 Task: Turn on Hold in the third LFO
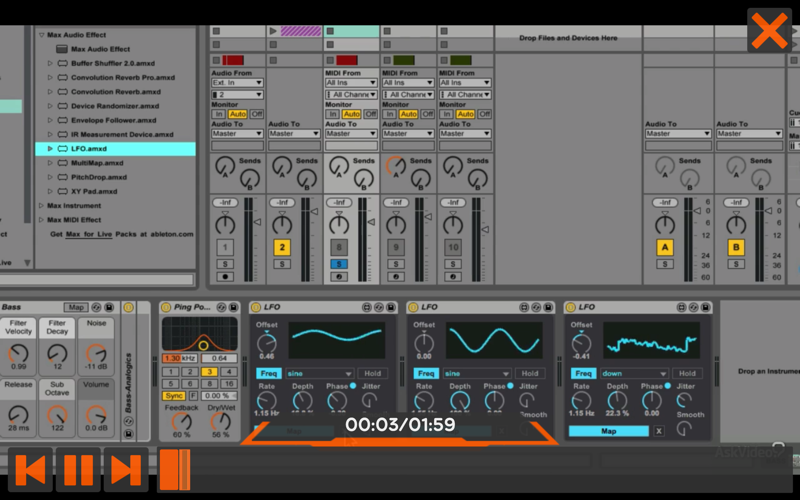[687, 373]
